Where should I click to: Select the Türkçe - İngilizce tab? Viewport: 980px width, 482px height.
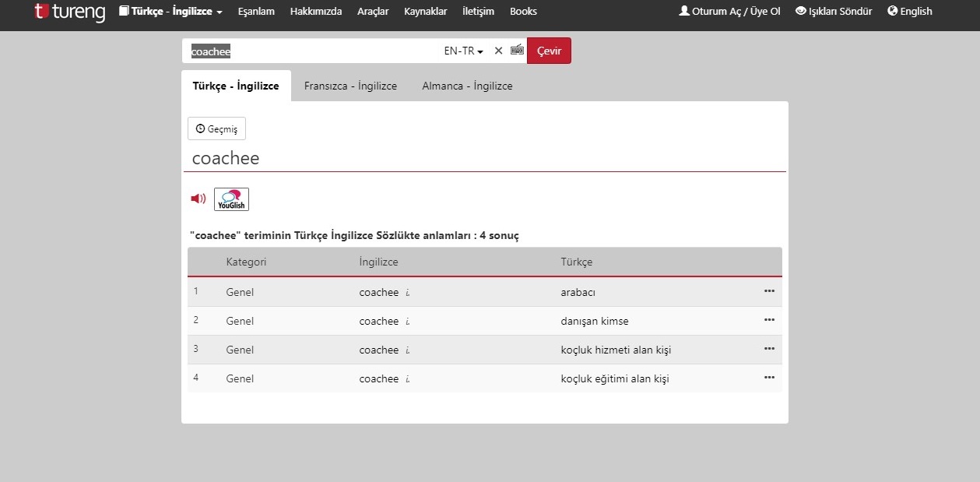click(236, 86)
